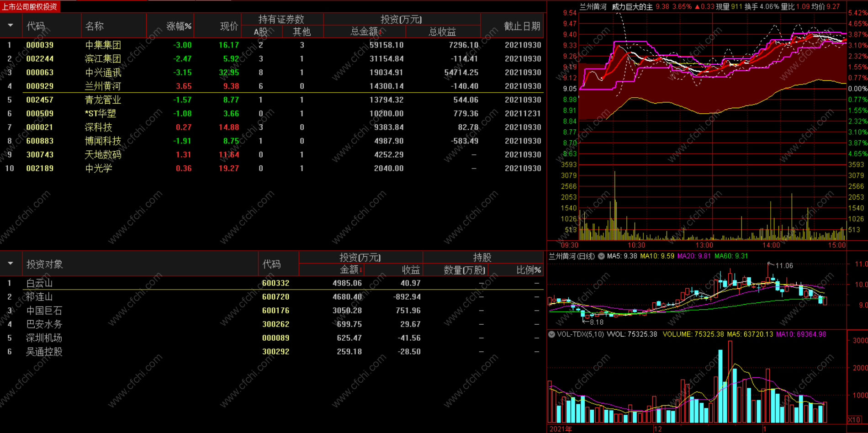Select the 中集集团 row
This screenshot has width=868, height=433.
[273, 45]
